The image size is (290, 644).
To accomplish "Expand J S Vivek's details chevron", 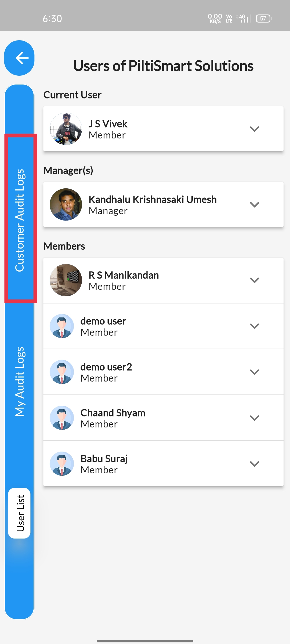I will (x=254, y=129).
